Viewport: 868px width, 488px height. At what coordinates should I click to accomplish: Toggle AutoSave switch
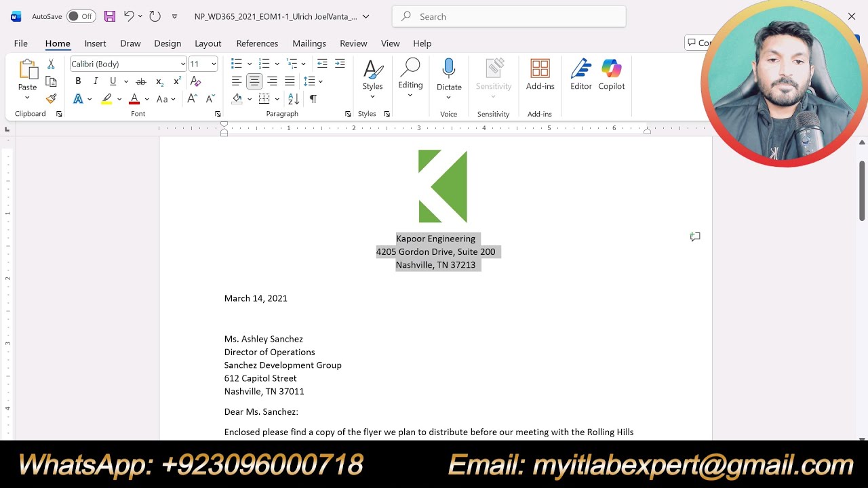[81, 16]
